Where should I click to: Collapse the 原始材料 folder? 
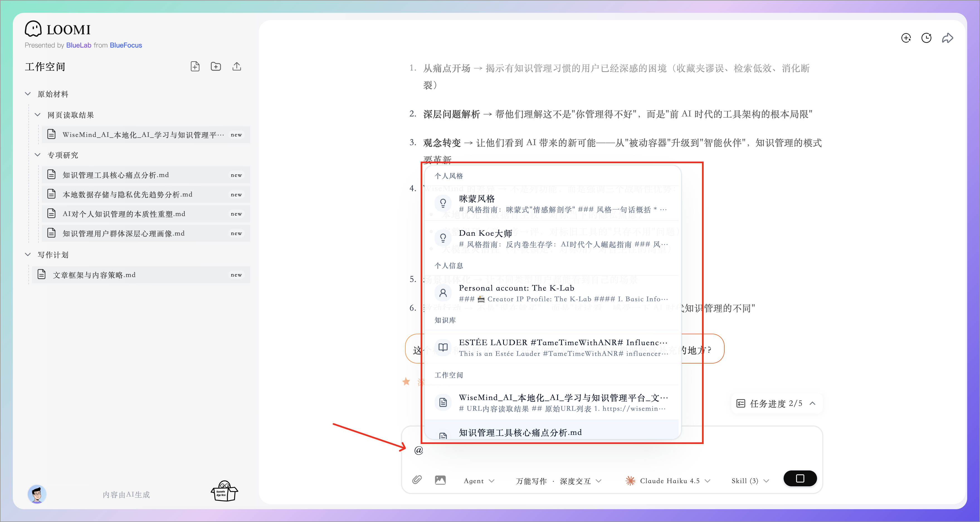coord(28,94)
